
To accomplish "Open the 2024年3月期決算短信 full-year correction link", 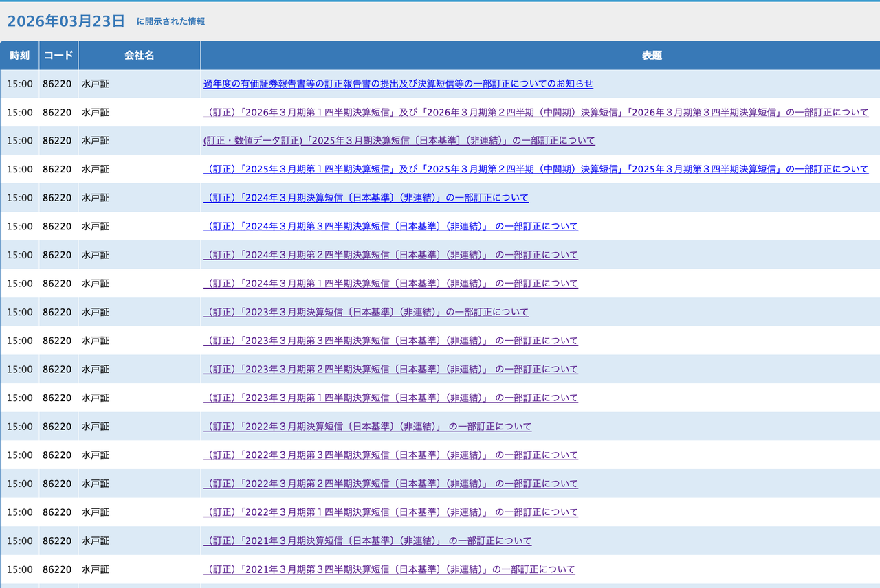I will (x=366, y=198).
